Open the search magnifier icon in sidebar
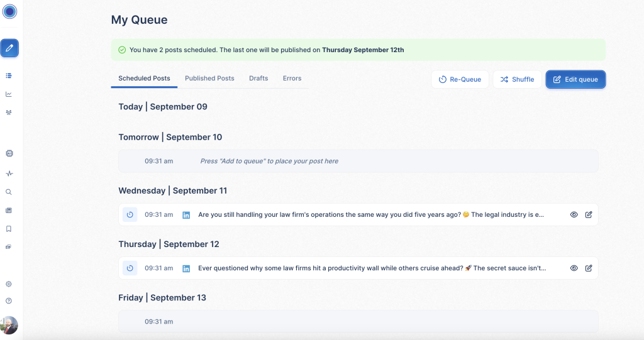Screen dimensions: 644x340 [9, 192]
